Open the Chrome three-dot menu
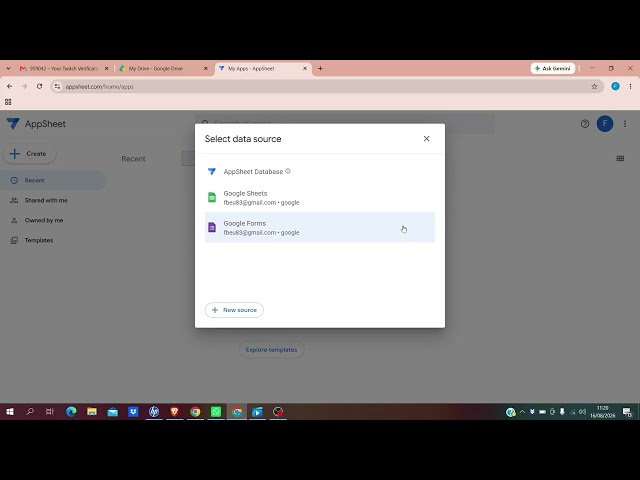 tap(630, 87)
